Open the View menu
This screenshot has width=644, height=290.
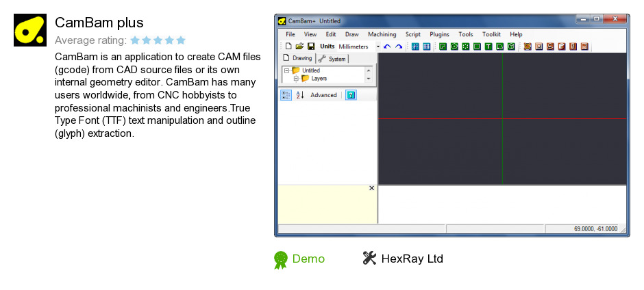point(310,34)
